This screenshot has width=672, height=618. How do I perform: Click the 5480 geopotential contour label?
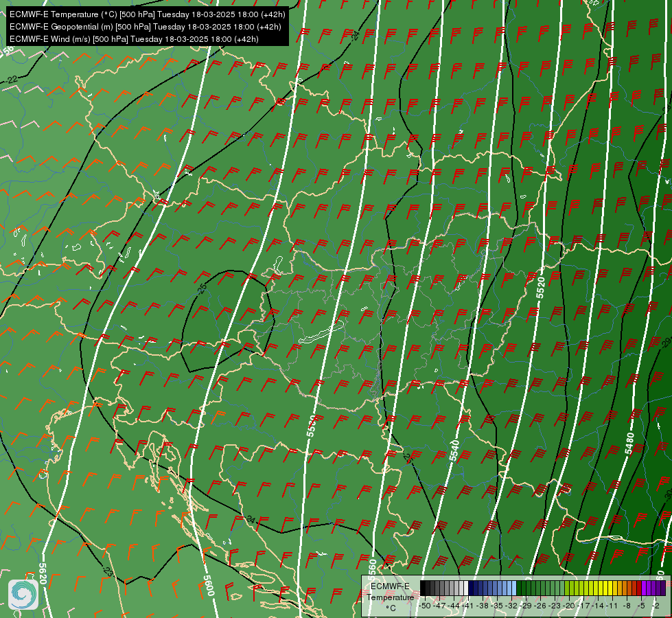(629, 444)
